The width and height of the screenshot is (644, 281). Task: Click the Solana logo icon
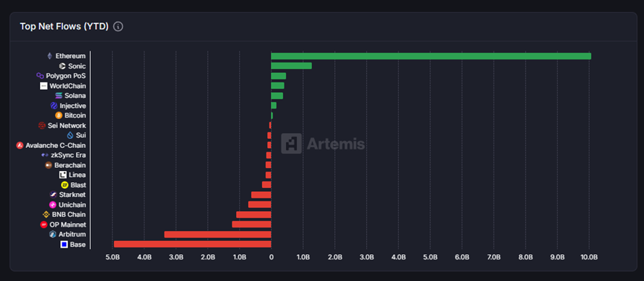coord(58,96)
